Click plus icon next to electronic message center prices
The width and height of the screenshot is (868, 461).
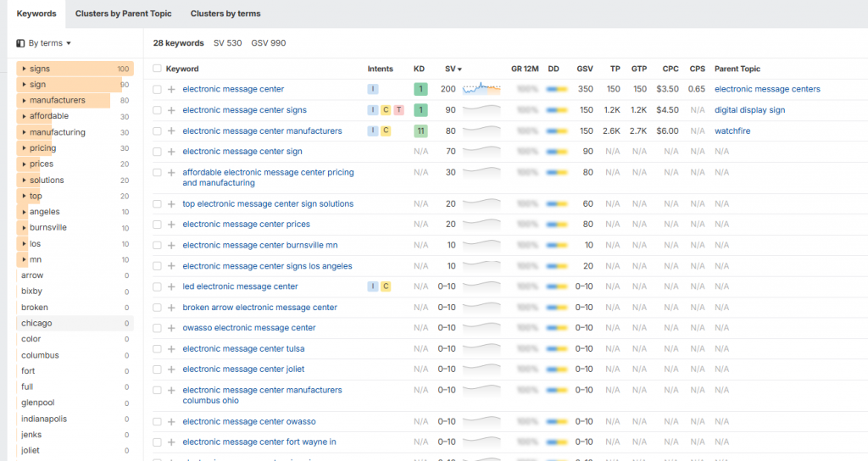[x=171, y=225]
